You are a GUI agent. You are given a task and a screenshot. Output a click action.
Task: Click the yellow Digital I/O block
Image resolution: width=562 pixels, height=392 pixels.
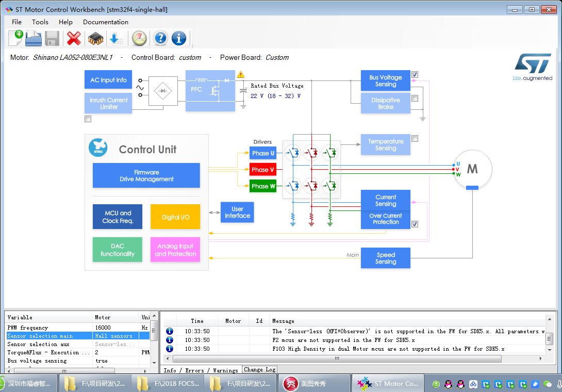point(175,217)
